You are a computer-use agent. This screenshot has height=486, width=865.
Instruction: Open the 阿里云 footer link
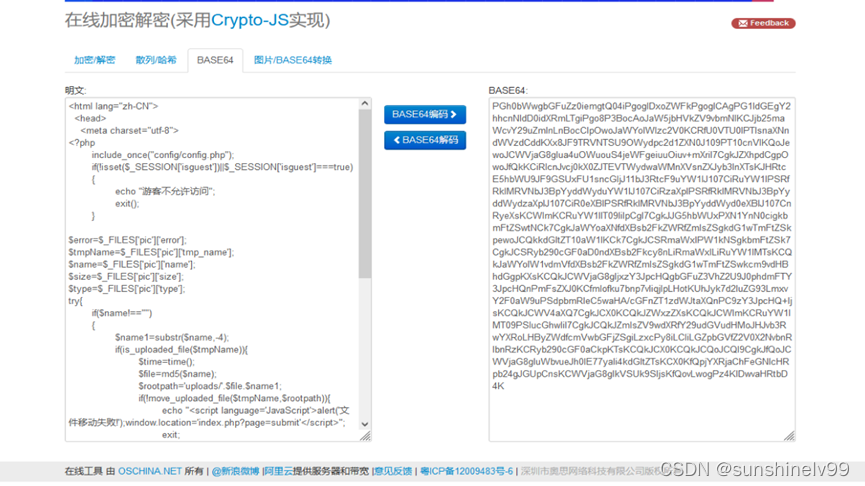point(278,471)
